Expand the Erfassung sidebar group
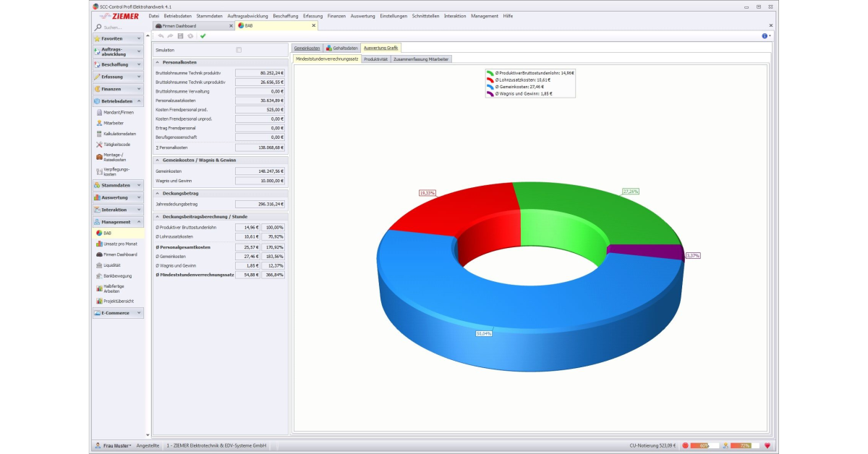868x454 pixels. tap(117, 77)
